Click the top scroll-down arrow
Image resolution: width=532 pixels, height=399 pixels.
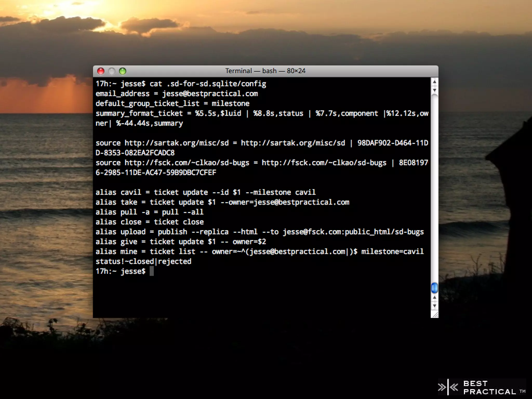tap(434, 90)
